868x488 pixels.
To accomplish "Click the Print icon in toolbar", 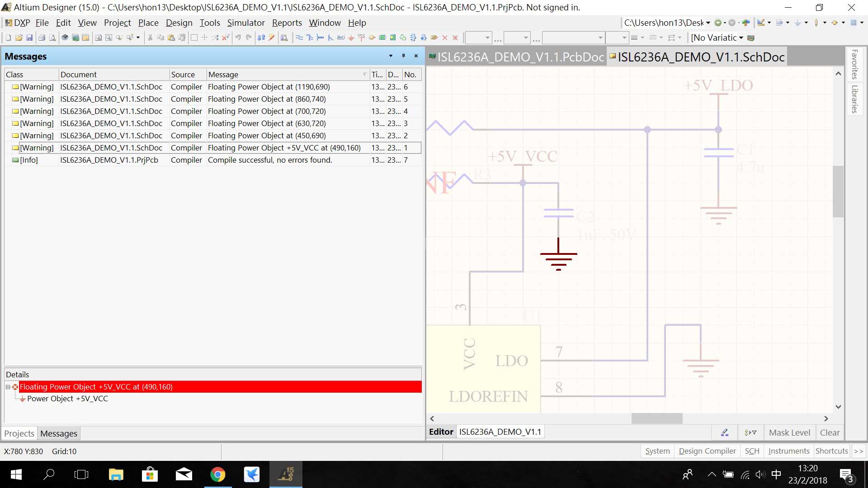I will coord(42,38).
